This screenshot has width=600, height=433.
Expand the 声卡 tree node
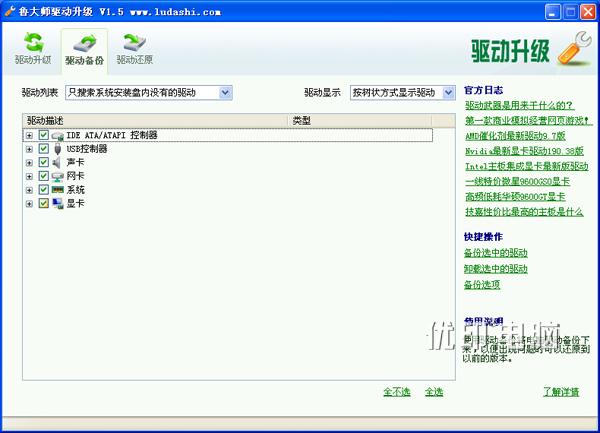(29, 163)
